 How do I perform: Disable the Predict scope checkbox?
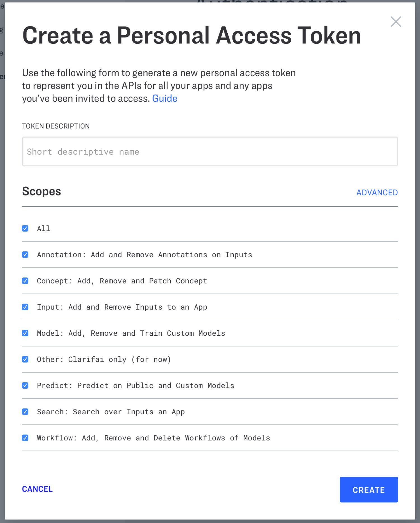coord(25,386)
